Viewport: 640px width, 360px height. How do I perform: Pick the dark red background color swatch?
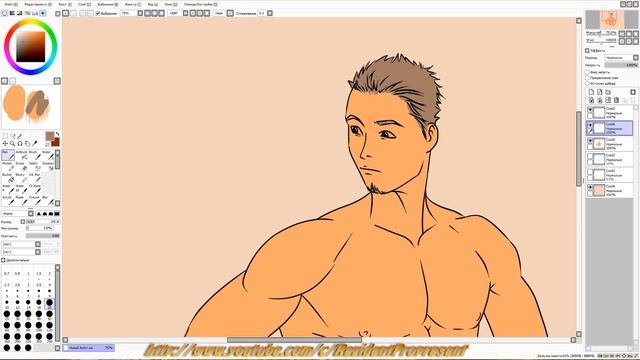[x=56, y=142]
